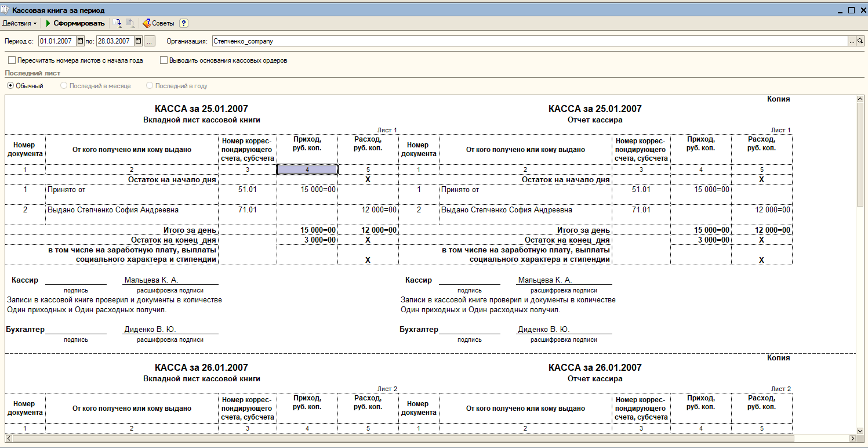Click the Сформировать button to generate report
This screenshot has width=868, height=448.
[75, 23]
